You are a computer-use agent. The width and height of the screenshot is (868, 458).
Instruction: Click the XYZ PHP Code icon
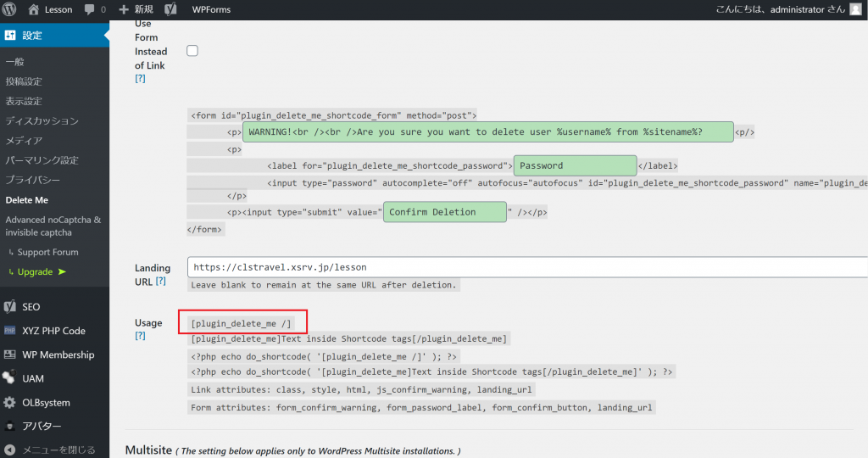(x=9, y=331)
